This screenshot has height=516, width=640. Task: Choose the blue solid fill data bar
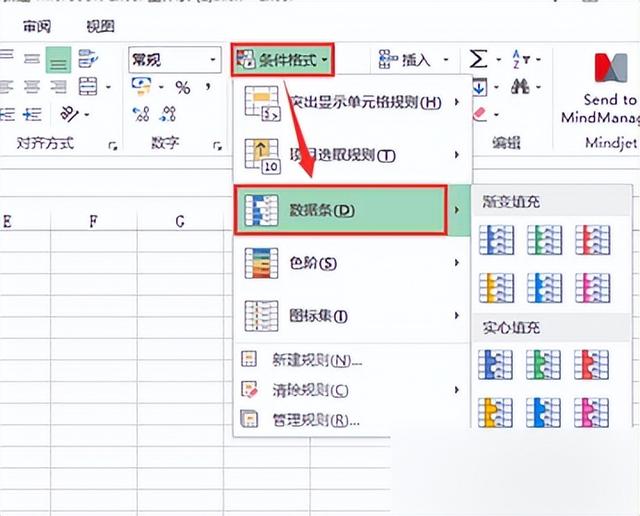pyautogui.click(x=496, y=365)
